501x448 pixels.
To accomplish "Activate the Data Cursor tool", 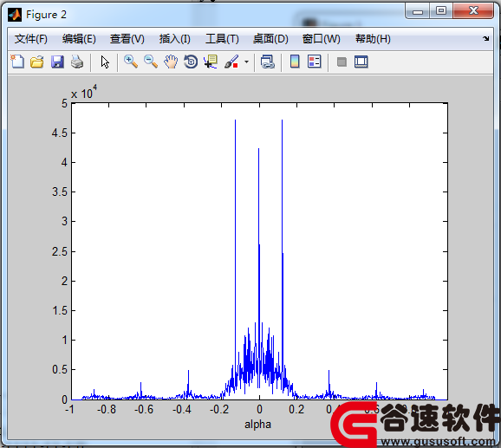I will (x=211, y=62).
